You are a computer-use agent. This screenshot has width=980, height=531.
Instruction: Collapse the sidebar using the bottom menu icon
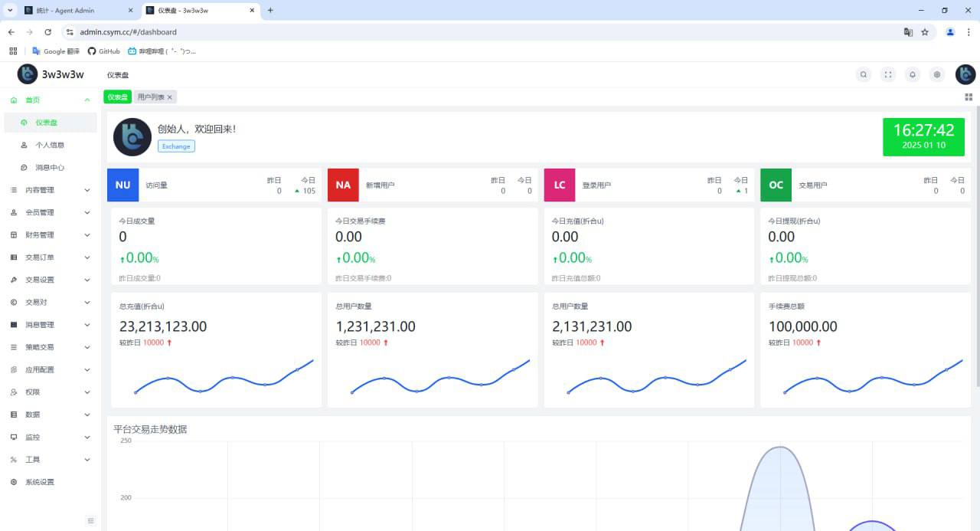90,521
